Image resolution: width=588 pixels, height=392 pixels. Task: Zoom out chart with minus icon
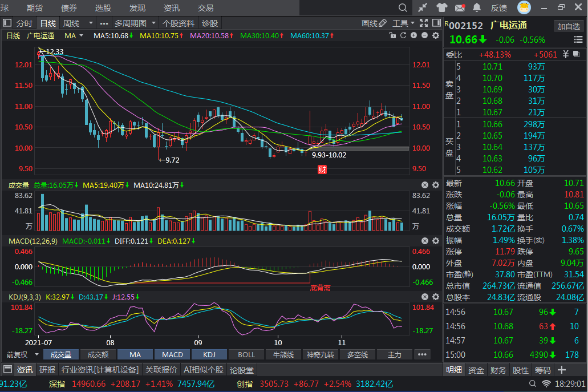pyautogui.click(x=424, y=35)
